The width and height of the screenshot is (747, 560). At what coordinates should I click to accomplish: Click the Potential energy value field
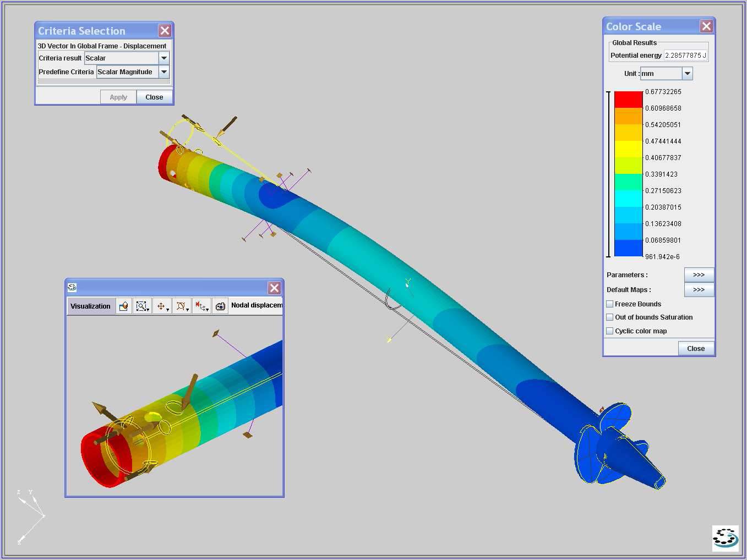pos(685,55)
